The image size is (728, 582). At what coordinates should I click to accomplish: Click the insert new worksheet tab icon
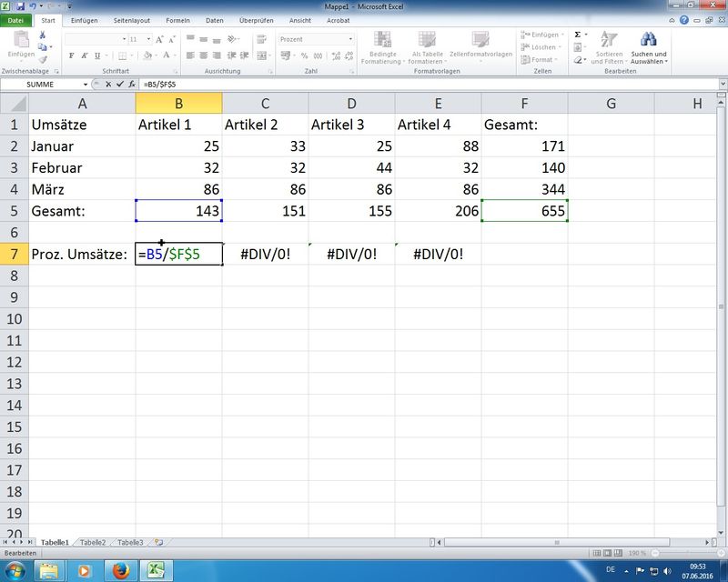pyautogui.click(x=158, y=542)
